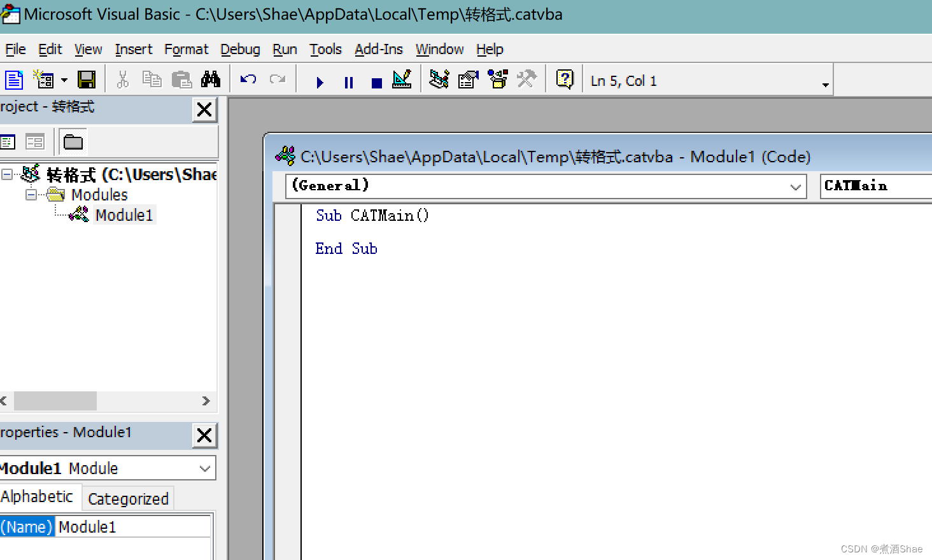Click the Cut scissors icon
The image size is (932, 560).
click(123, 80)
